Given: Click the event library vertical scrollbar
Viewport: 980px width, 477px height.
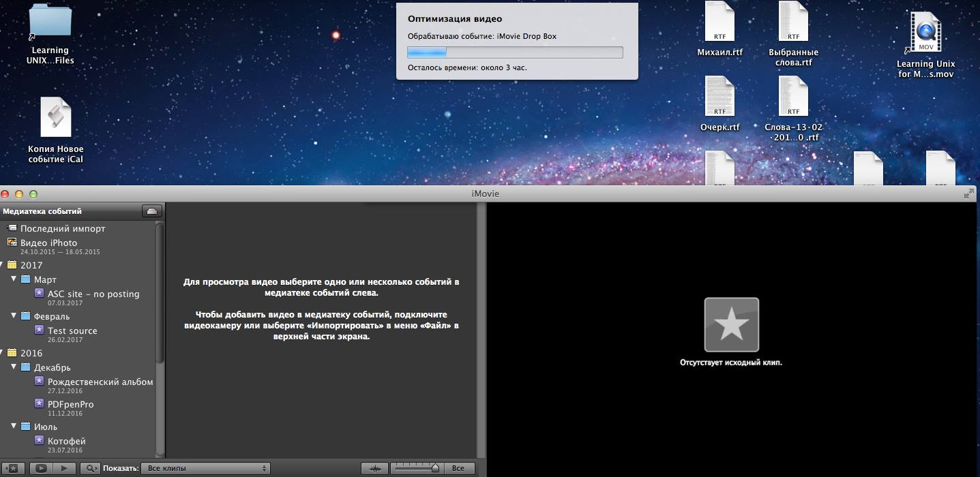Looking at the screenshot, I should 160,293.
